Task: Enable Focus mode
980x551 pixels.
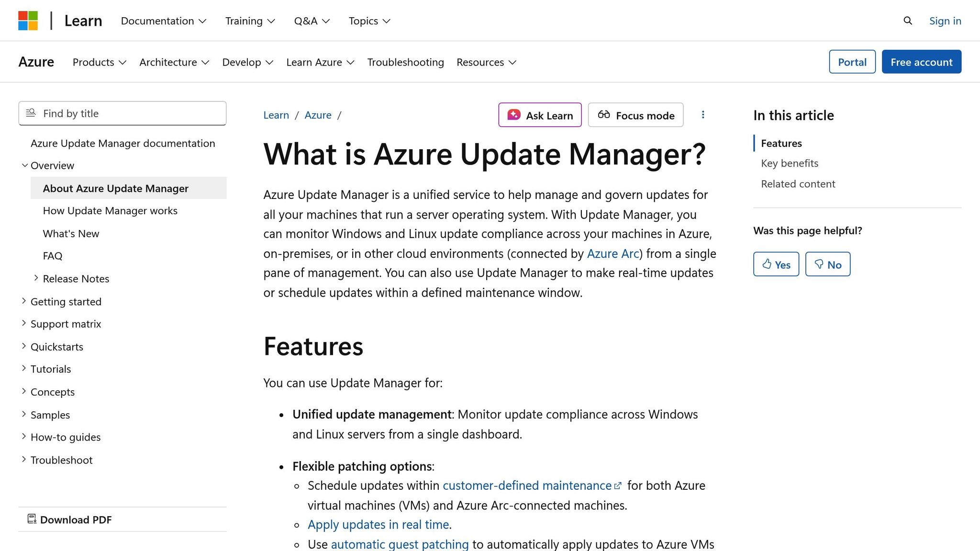Action: click(x=635, y=115)
